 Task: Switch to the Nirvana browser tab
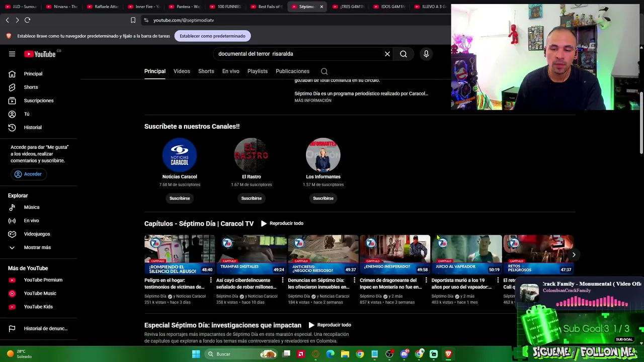[x=61, y=7]
